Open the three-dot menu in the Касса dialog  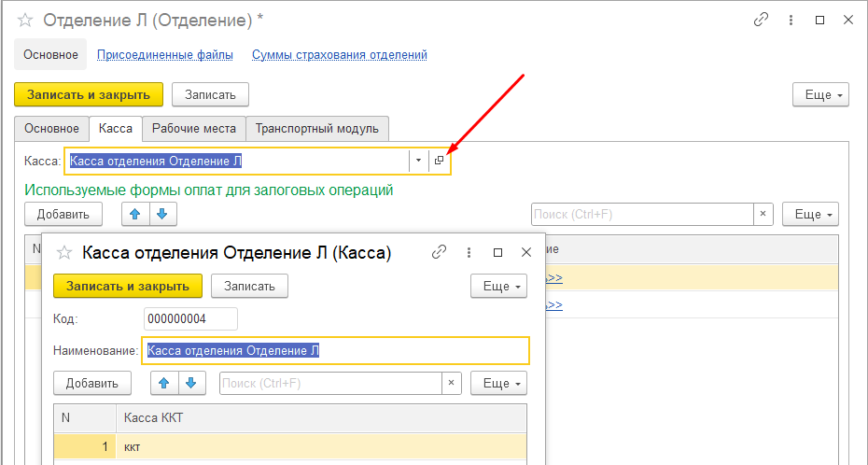469,252
